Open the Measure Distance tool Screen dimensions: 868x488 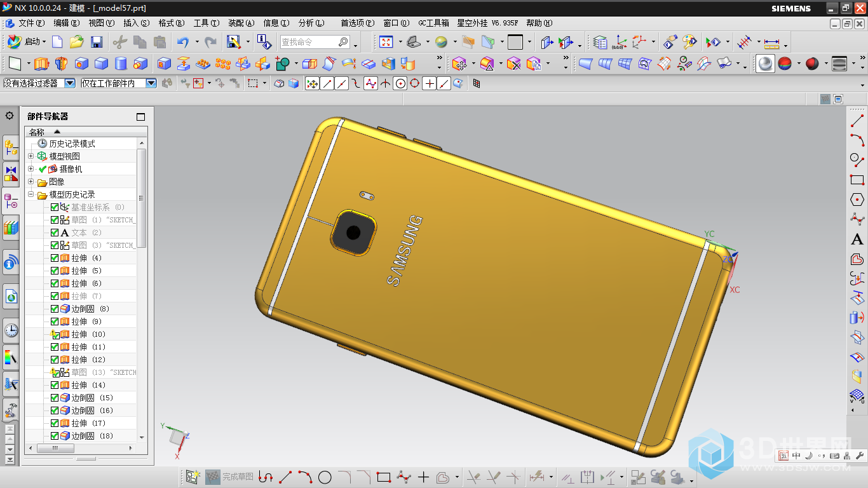(x=771, y=42)
